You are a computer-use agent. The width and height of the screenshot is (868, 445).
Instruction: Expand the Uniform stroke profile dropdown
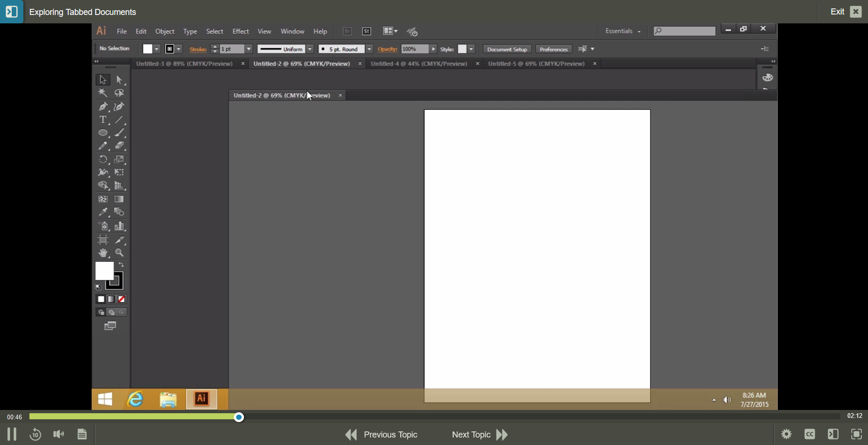[x=310, y=49]
